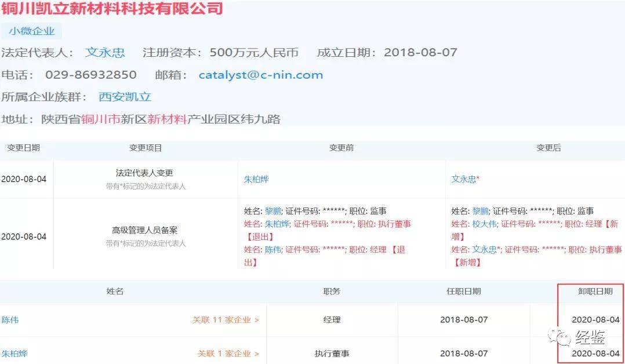625x364 pixels.
Task: Click the 小微企业 tag
Action: click(31, 31)
